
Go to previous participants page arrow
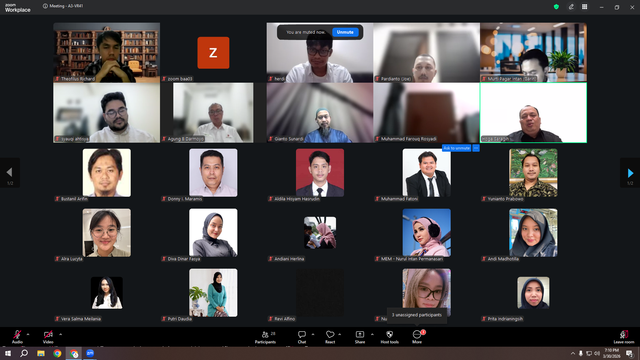[x=10, y=173]
